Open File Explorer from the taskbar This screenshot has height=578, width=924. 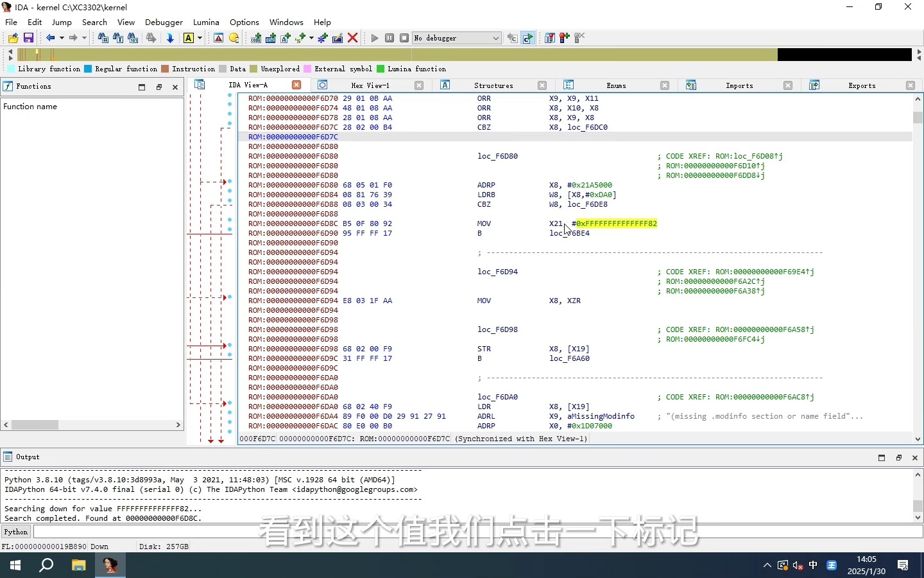click(x=78, y=565)
